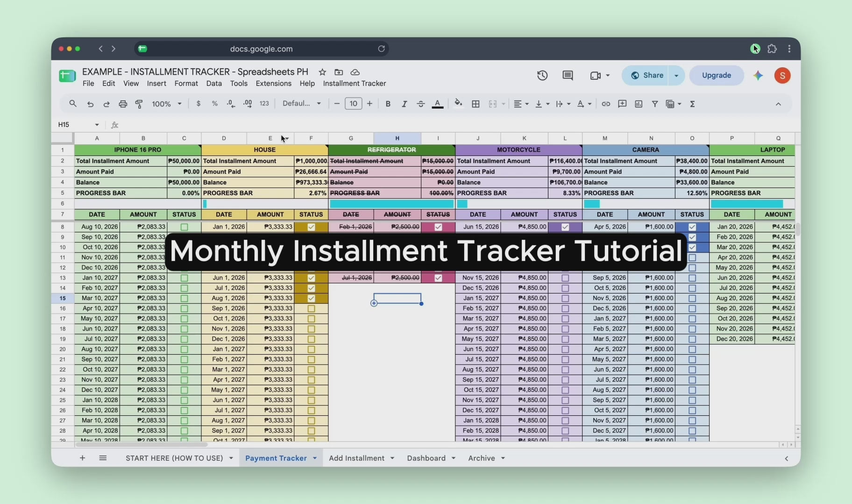
Task: Check Motorcycle status for Nov 15, 2026
Action: coord(565,278)
